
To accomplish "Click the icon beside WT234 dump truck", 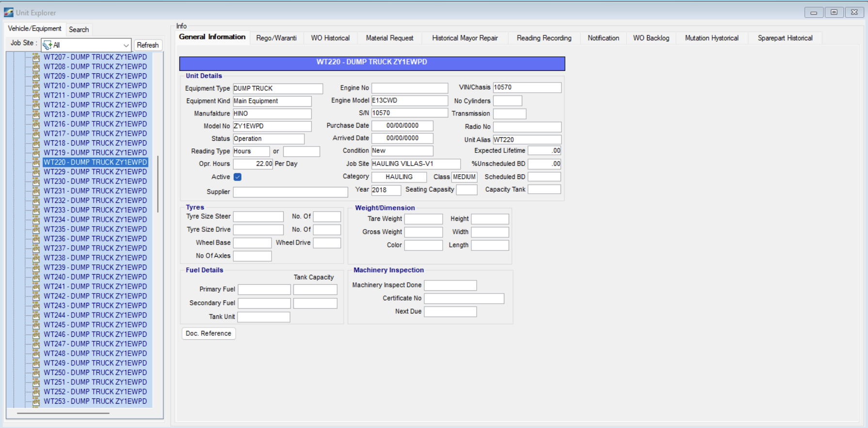I will 36,220.
